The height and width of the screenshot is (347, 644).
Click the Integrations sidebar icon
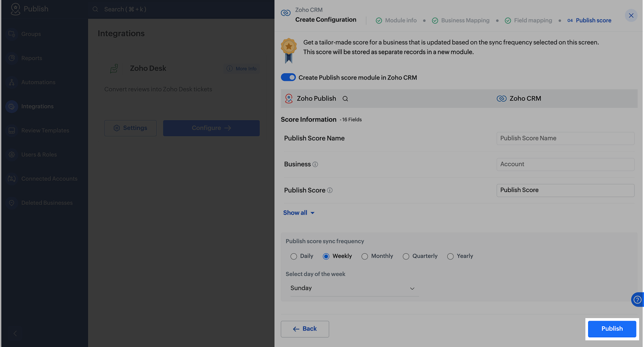(x=12, y=107)
